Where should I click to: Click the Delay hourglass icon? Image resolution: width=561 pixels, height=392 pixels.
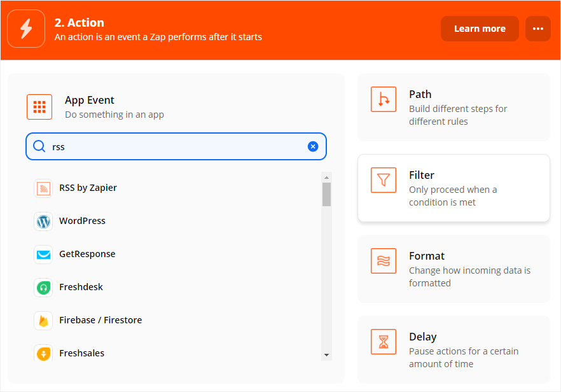click(x=383, y=342)
